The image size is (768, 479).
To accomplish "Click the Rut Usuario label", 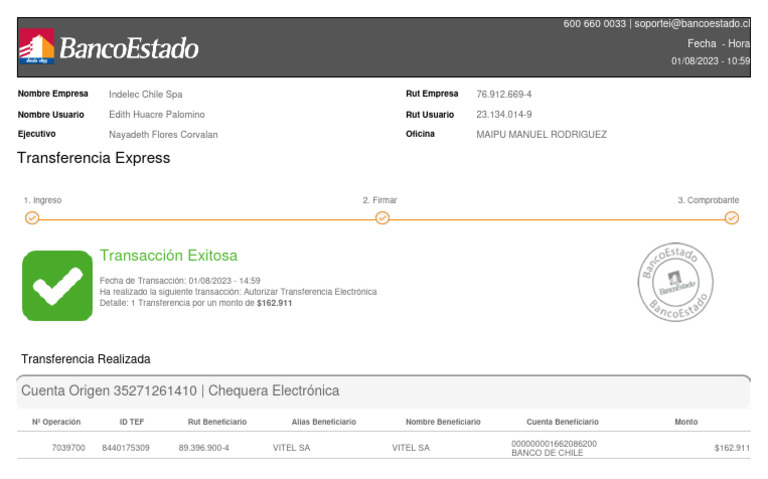I will pyautogui.click(x=430, y=115).
